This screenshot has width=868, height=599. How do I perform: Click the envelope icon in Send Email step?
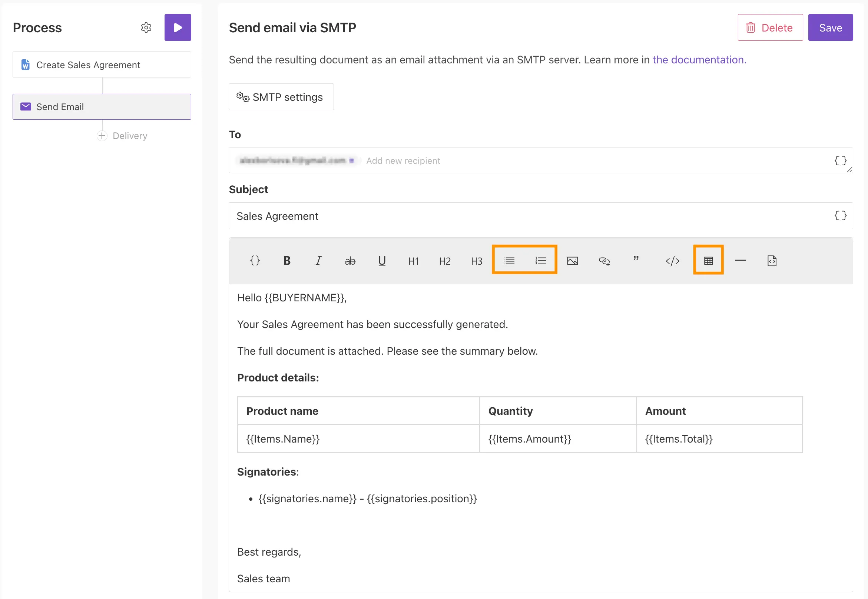(26, 107)
